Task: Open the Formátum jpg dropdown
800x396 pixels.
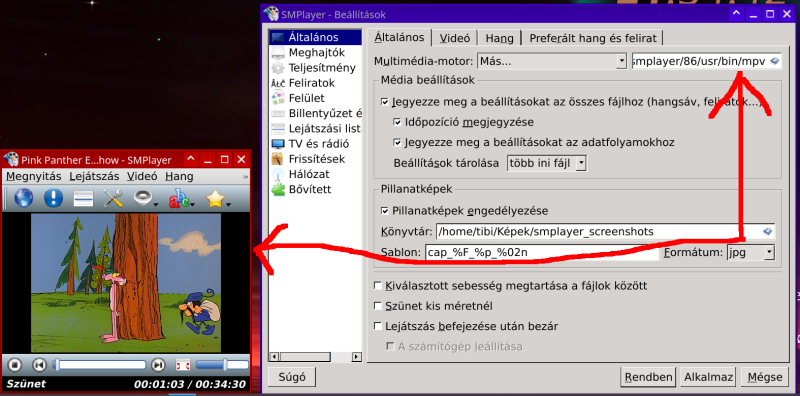Action: click(x=751, y=252)
